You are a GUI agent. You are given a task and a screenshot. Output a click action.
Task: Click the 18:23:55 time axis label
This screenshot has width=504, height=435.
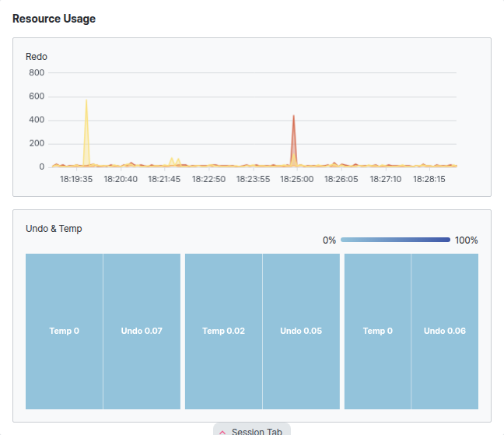click(x=253, y=179)
